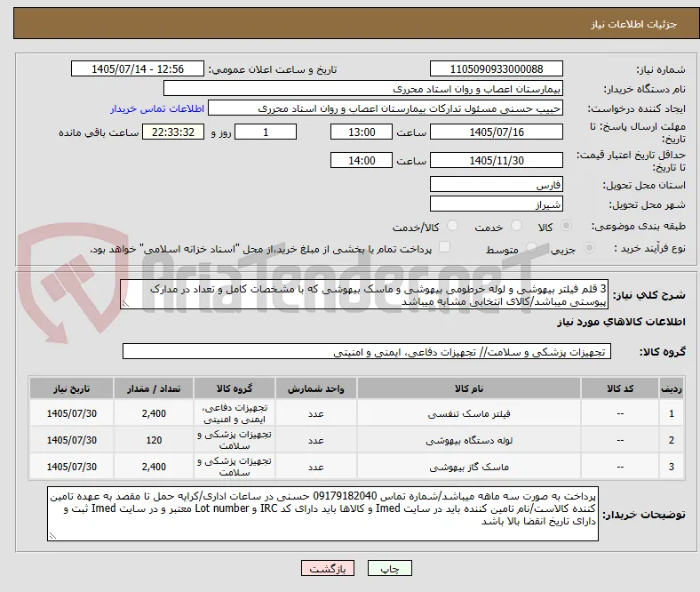Click the buyer notes text area
Screen dimensions: 700x592
coord(322,514)
